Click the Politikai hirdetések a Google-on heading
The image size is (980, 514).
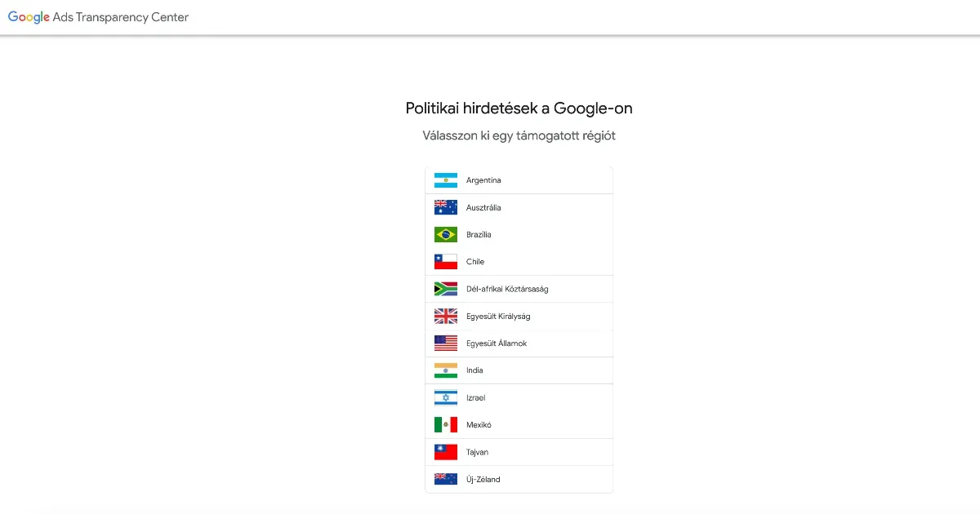519,109
